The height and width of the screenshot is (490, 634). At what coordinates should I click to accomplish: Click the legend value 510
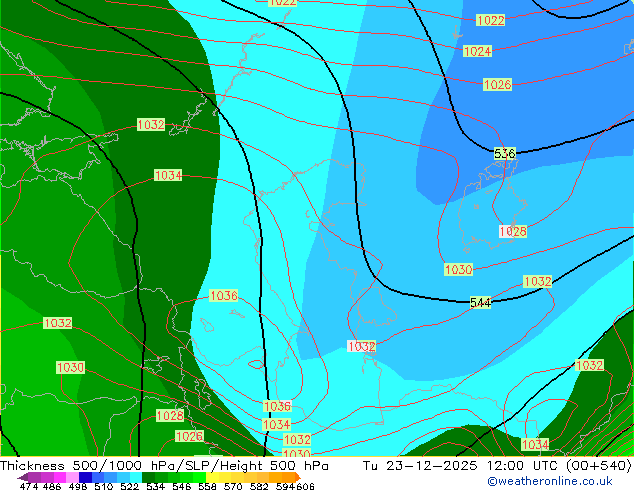[x=104, y=486]
